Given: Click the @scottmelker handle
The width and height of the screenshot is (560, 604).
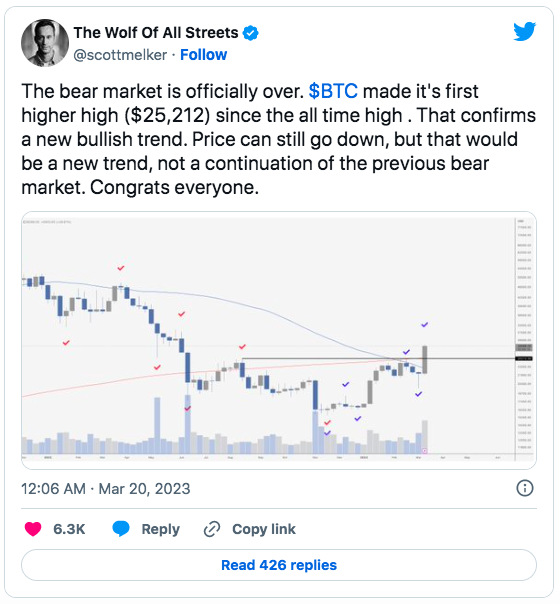Looking at the screenshot, I should pos(120,55).
